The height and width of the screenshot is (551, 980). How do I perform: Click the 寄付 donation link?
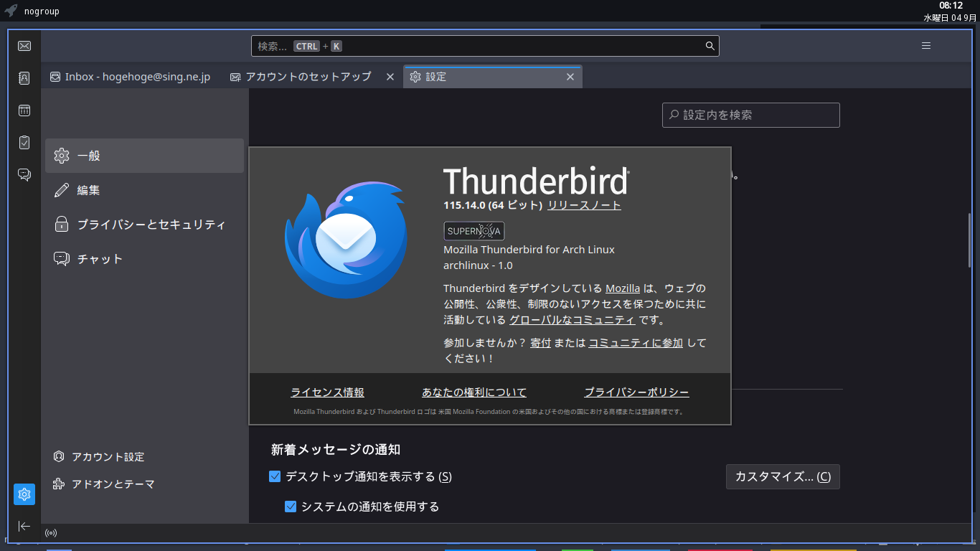point(541,343)
